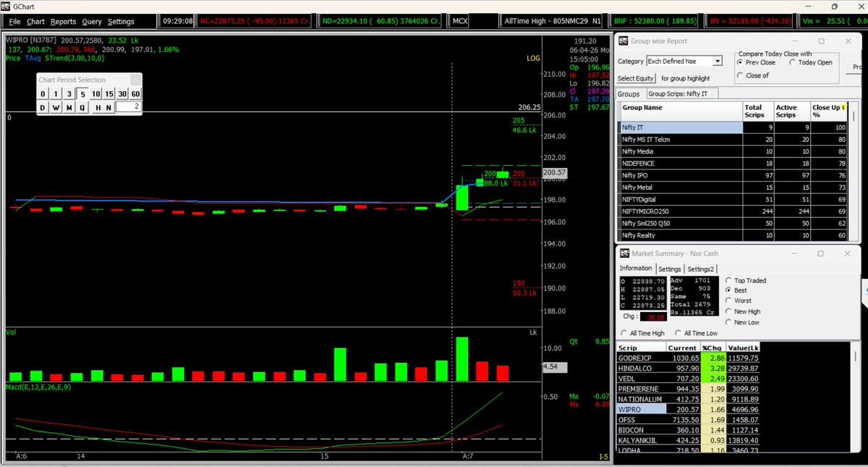Switch chart to Monthly period M
The image size is (868, 467).
coord(69,107)
